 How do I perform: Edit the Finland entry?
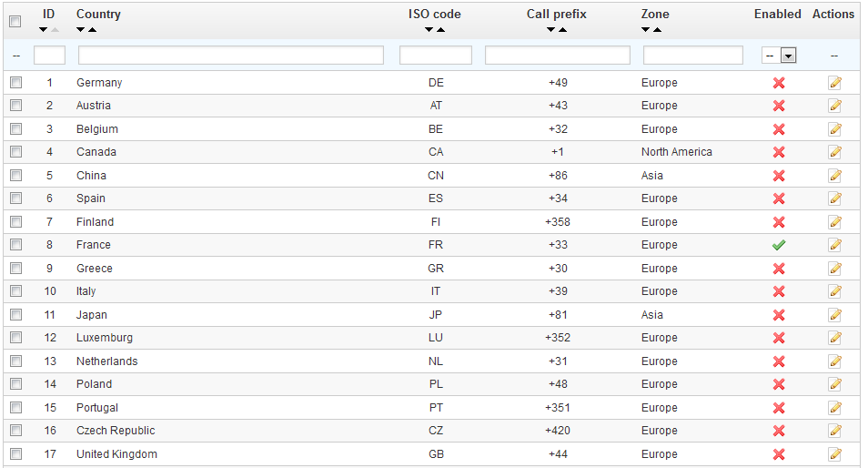[834, 223]
